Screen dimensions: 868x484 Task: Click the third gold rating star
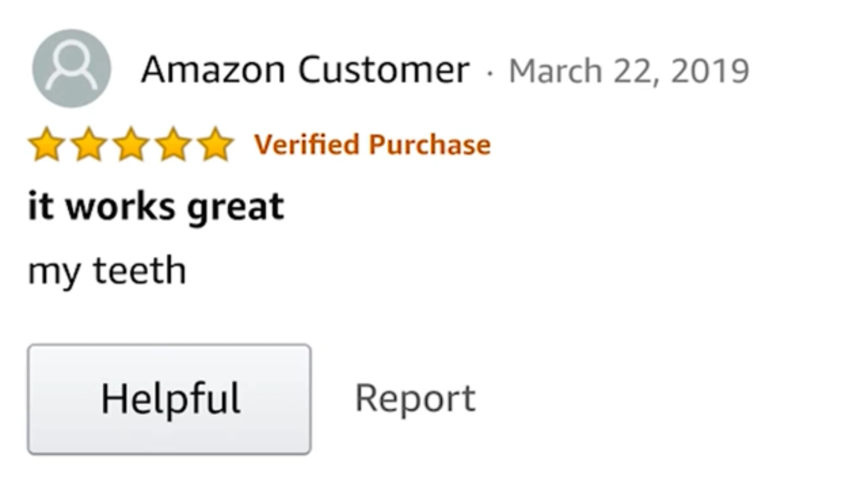131,144
